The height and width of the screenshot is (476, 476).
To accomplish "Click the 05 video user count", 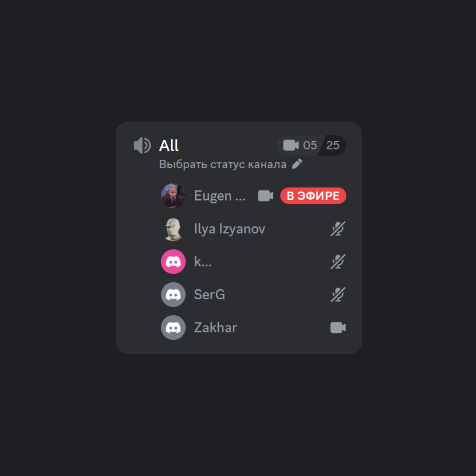I will click(x=310, y=145).
